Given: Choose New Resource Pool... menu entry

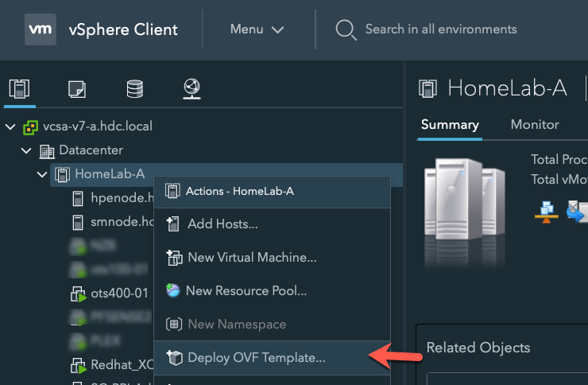Looking at the screenshot, I should coord(272,291).
